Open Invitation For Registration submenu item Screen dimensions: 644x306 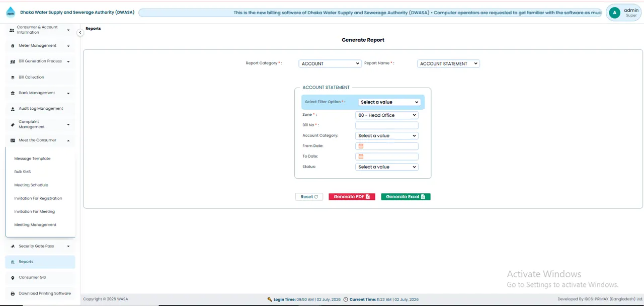[38, 198]
